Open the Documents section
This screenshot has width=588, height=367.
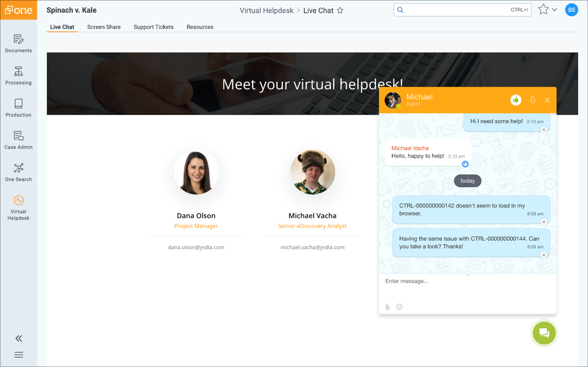(x=18, y=43)
